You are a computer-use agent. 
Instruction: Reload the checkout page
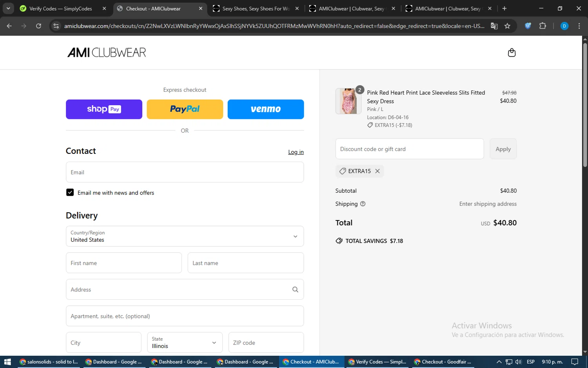pyautogui.click(x=38, y=26)
